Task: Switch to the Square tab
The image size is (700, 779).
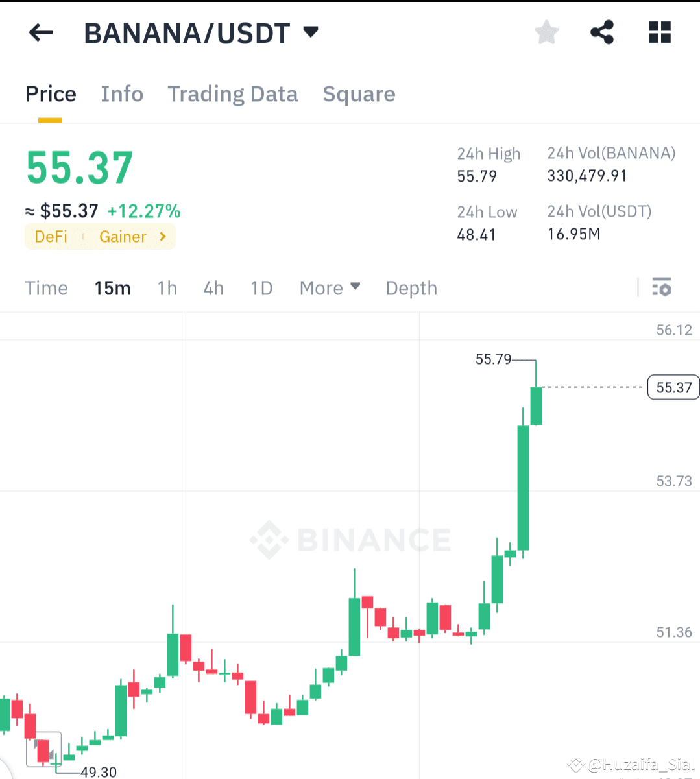Action: tap(359, 94)
